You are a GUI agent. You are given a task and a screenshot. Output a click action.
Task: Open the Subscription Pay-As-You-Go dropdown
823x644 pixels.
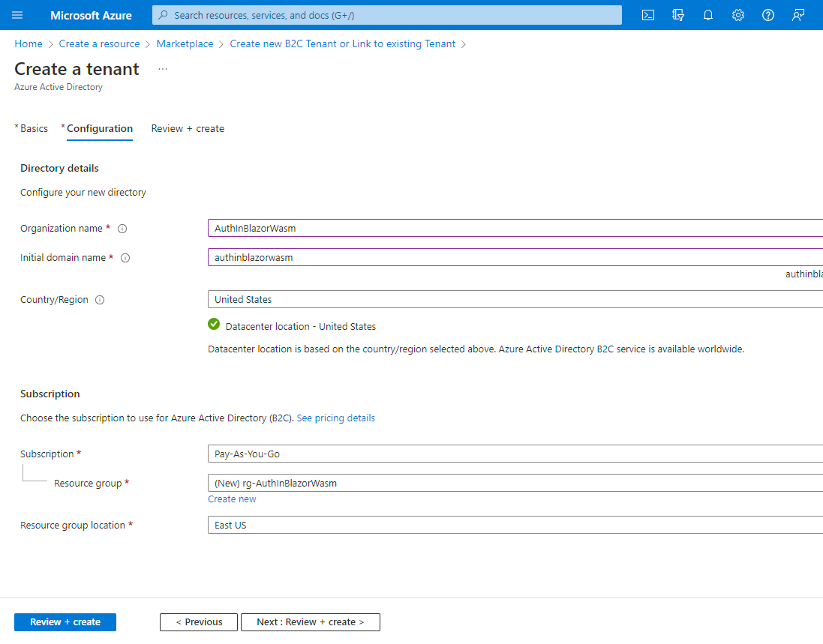(515, 454)
